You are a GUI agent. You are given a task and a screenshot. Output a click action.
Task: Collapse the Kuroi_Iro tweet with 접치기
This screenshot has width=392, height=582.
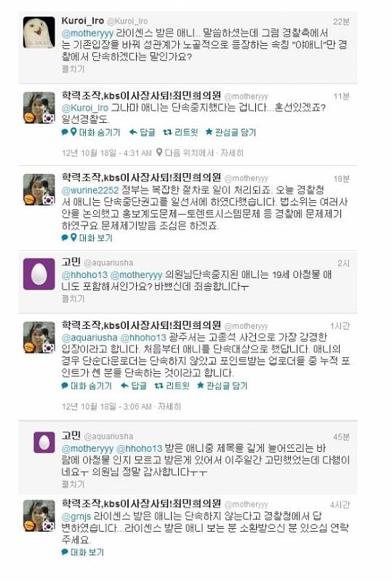coord(73,69)
